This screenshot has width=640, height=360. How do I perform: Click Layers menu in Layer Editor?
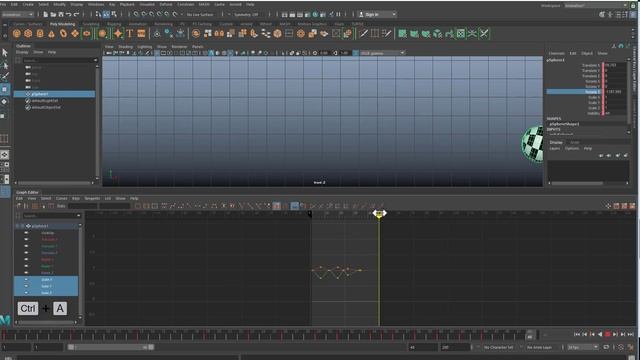coord(555,149)
